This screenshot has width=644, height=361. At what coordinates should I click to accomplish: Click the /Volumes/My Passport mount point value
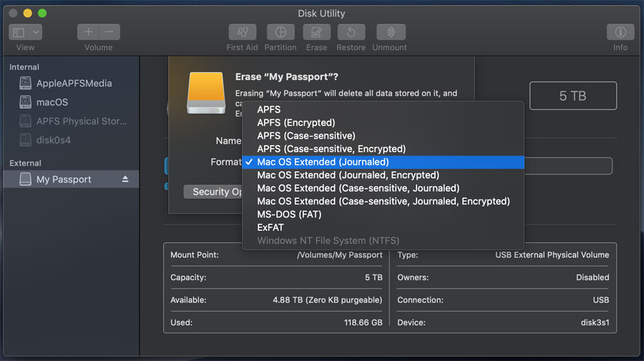point(340,254)
